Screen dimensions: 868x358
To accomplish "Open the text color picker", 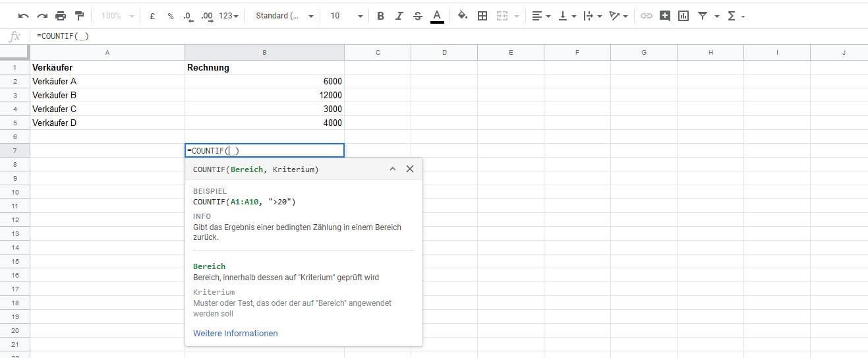I will click(436, 16).
